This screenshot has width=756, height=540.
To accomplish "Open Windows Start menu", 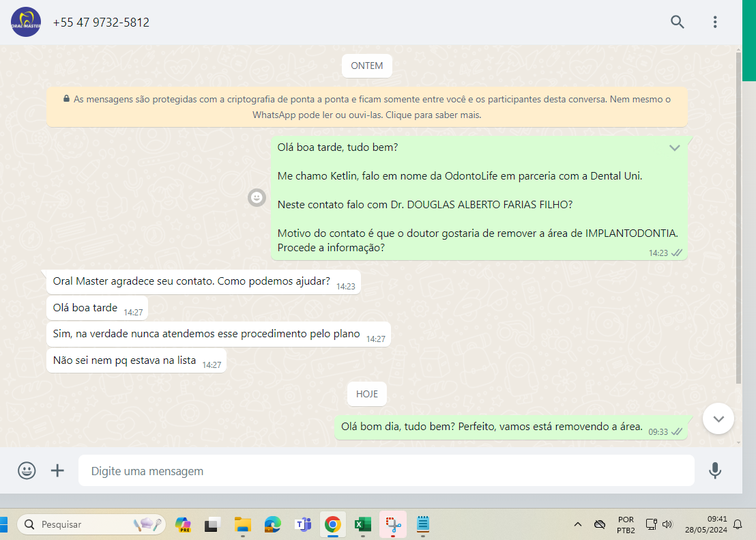I will coord(3,524).
